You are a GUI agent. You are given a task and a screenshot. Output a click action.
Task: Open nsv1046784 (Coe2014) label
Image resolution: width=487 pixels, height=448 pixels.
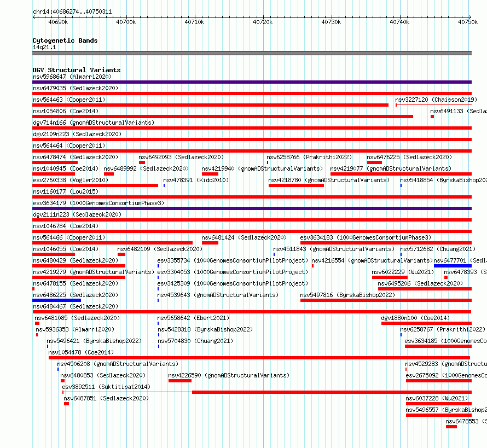tap(66, 226)
